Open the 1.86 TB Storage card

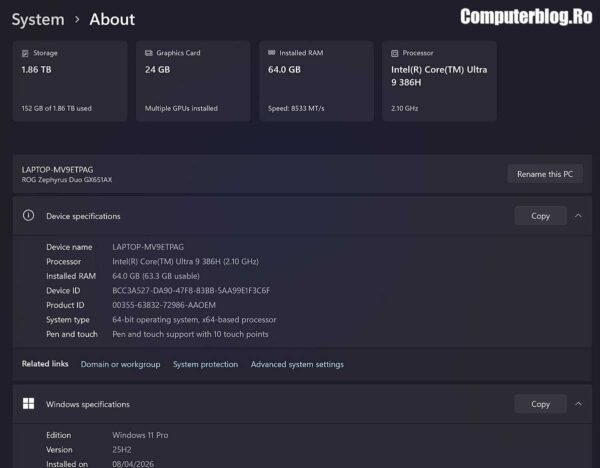(x=70, y=81)
